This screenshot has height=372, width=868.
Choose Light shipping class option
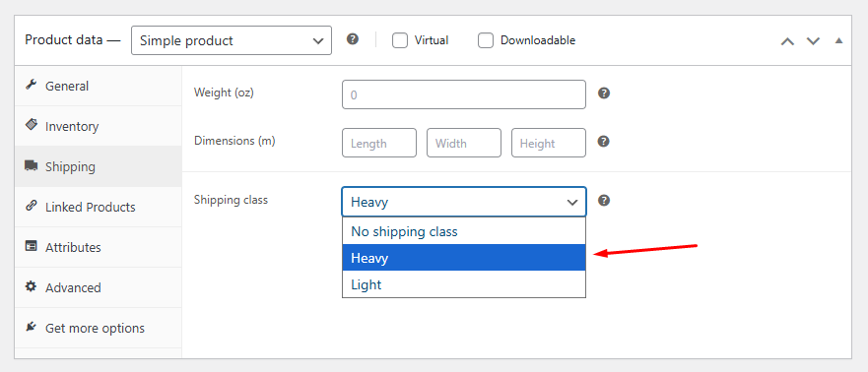click(x=464, y=284)
